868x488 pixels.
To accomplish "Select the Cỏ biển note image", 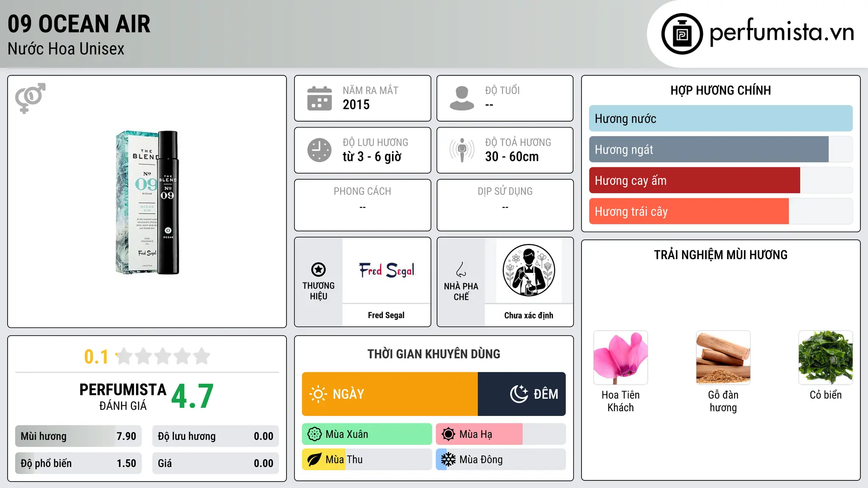I will [826, 358].
